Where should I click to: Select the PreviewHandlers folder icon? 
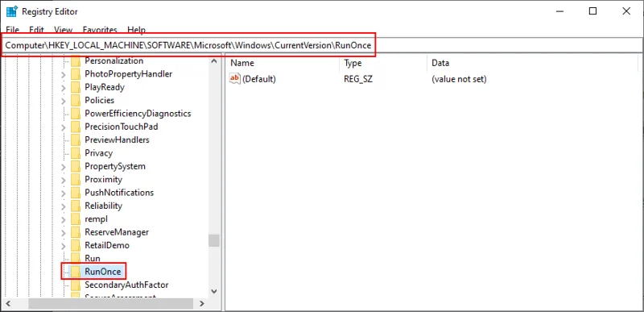tap(76, 139)
